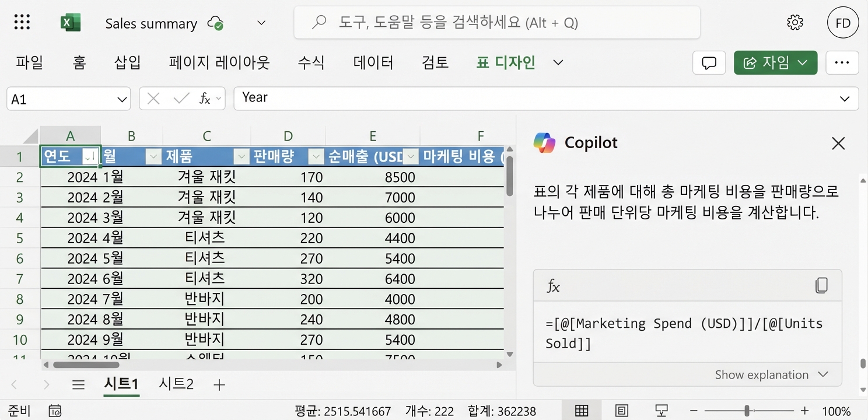The height and width of the screenshot is (420, 868).
Task: Switch to 시트2 sheet
Action: pyautogui.click(x=176, y=384)
